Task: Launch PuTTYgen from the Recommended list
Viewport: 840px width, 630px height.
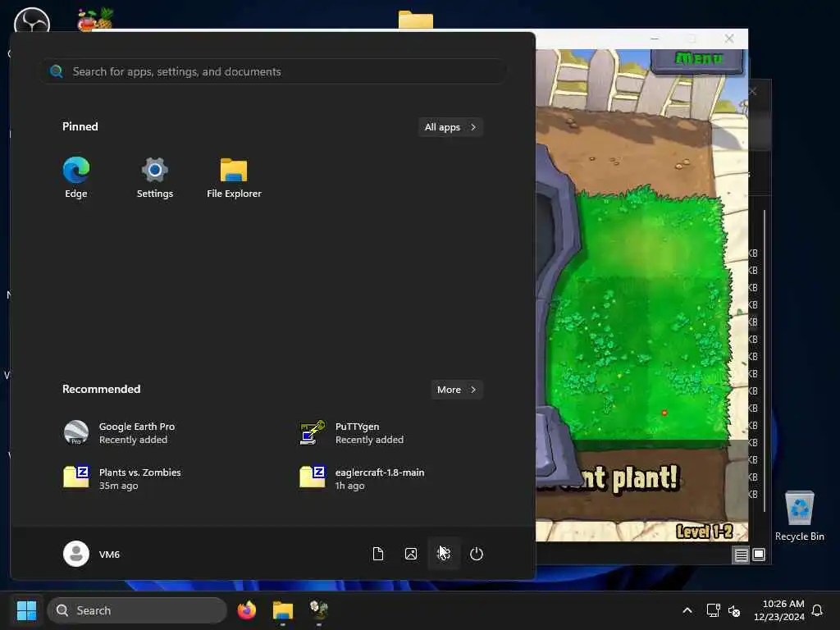Action: 352,433
